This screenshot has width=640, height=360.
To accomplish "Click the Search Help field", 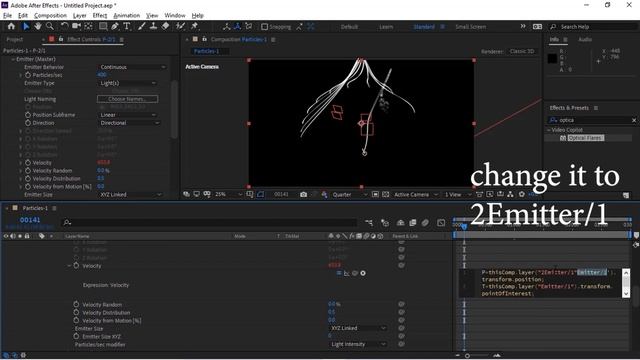I will click(x=594, y=27).
